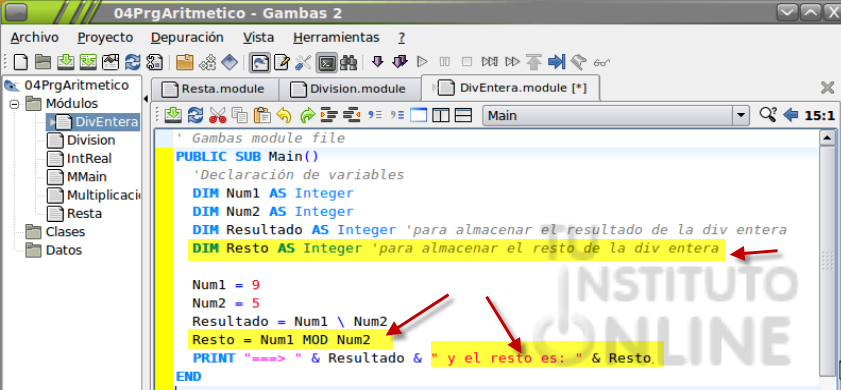Click the blue Refresh project icon in main toolbar

[132, 62]
